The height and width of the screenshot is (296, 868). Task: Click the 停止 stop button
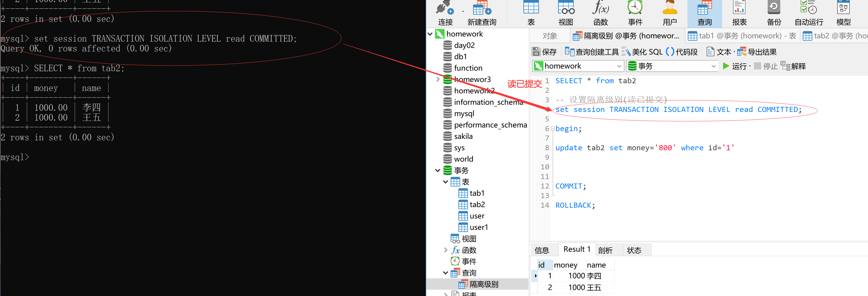766,66
